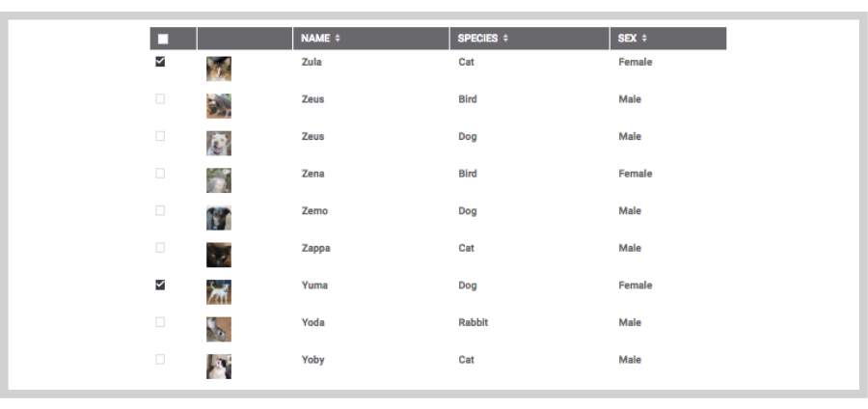Open Zena's bird photo thumbnail
Image resolution: width=868 pixels, height=409 pixels.
pyautogui.click(x=219, y=180)
